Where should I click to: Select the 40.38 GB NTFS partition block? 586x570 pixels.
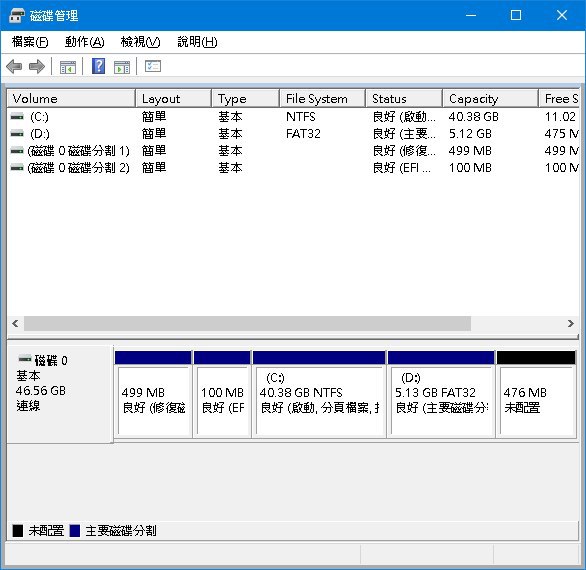pos(319,394)
